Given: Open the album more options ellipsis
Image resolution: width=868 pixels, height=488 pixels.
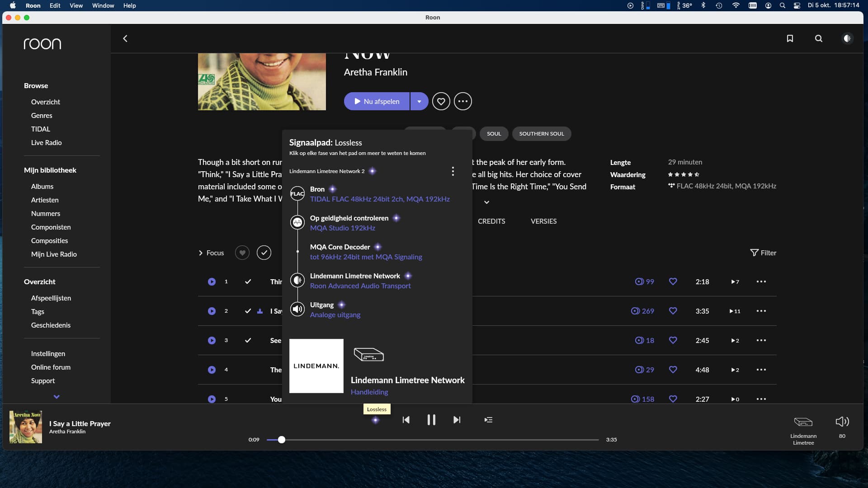Looking at the screenshot, I should pos(463,101).
